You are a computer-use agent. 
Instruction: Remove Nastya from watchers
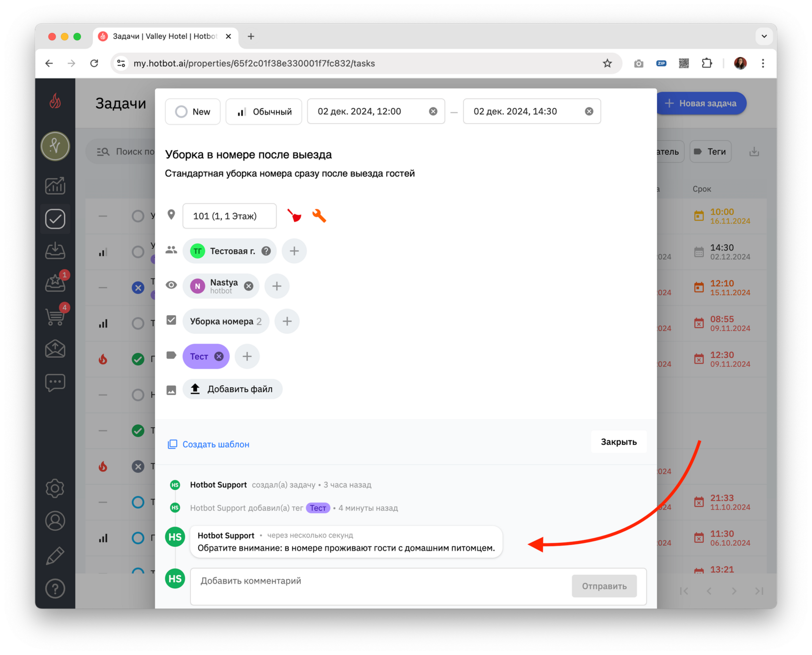coord(248,286)
